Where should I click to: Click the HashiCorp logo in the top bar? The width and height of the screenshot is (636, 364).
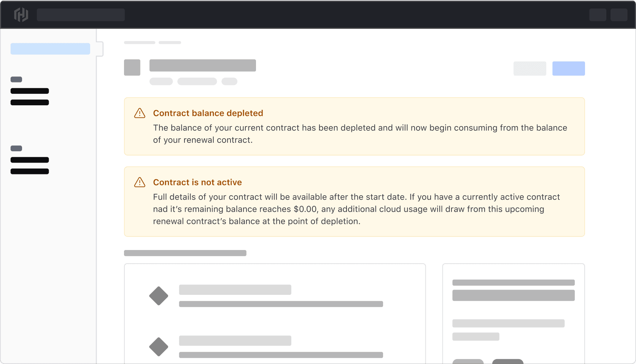(x=21, y=14)
